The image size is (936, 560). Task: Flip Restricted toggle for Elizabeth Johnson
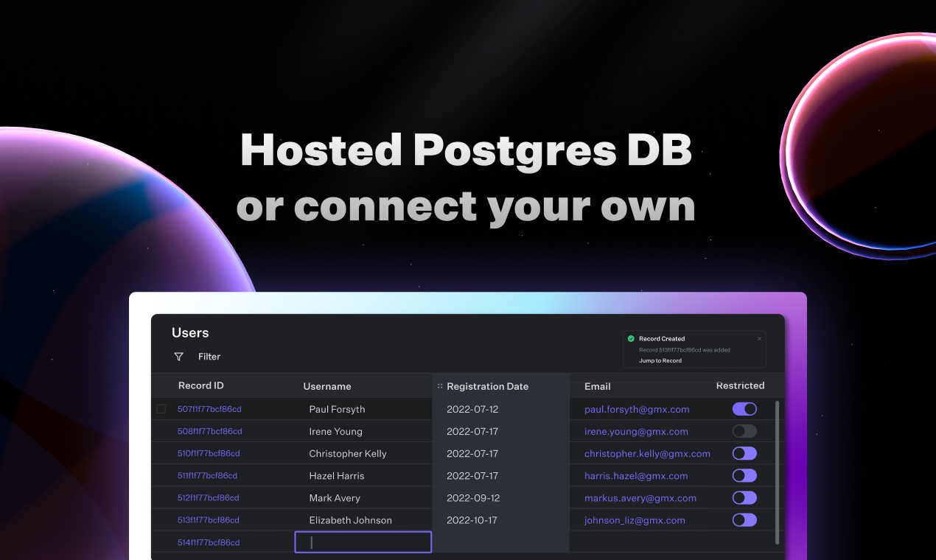pyautogui.click(x=744, y=519)
